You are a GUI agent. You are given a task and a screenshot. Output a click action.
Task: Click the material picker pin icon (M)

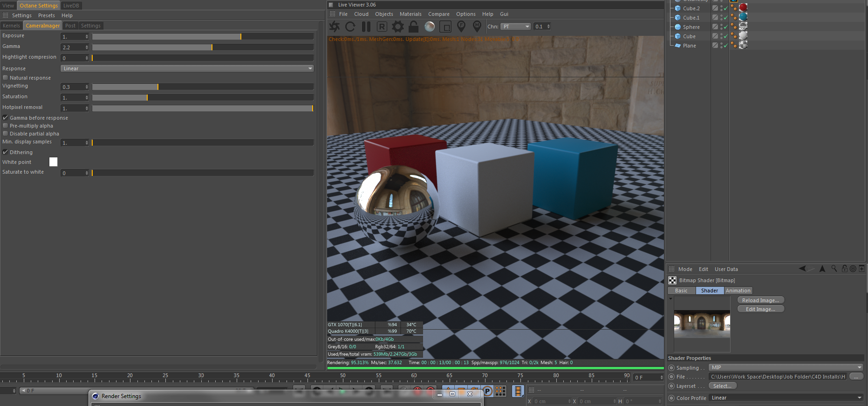(477, 26)
